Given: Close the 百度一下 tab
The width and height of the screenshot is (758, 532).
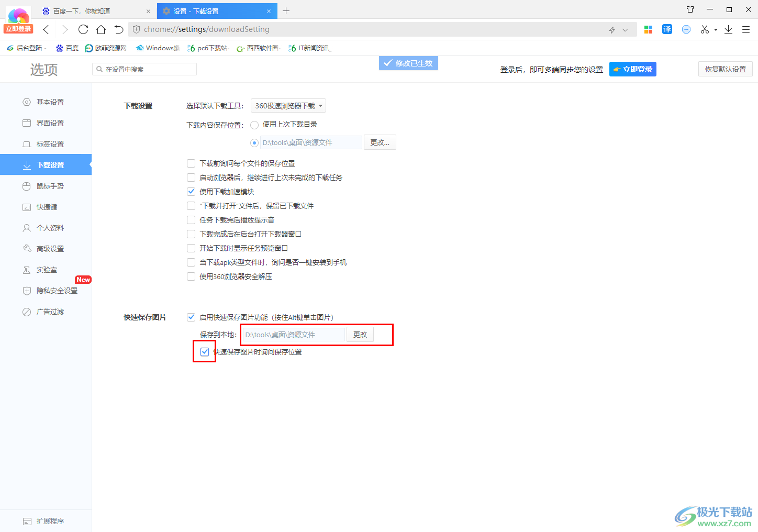Looking at the screenshot, I should point(148,11).
